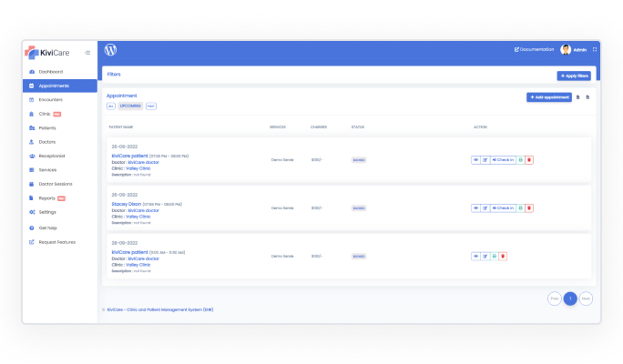The height and width of the screenshot is (364, 623).
Task: Edit the Stacey Dixon appointment
Action: [x=485, y=208]
